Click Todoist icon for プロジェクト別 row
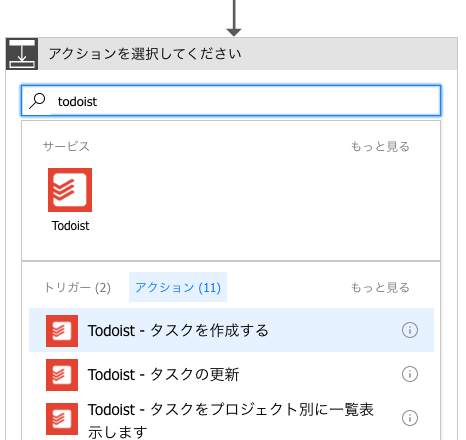The height and width of the screenshot is (440, 466). click(x=62, y=419)
